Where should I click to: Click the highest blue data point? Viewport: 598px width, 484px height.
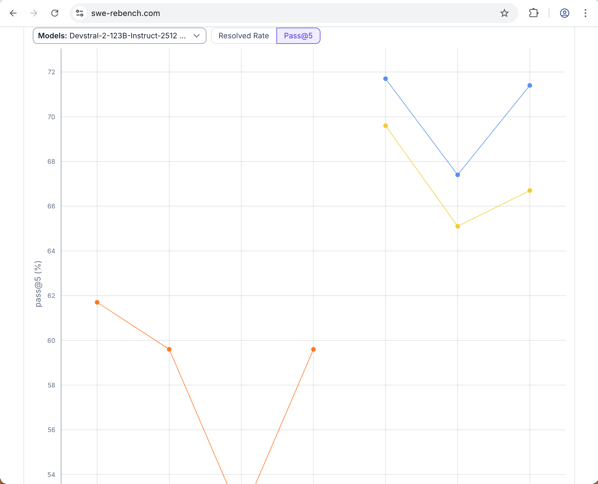click(386, 79)
